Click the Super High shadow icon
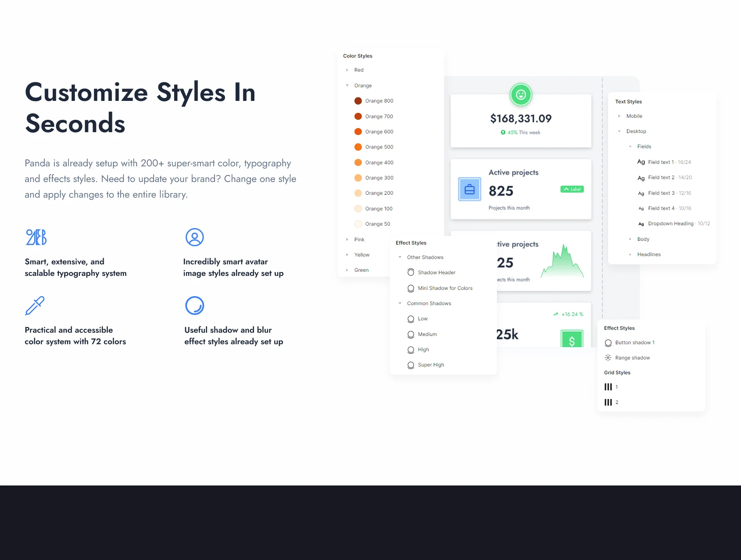The image size is (741, 560). coord(411,365)
